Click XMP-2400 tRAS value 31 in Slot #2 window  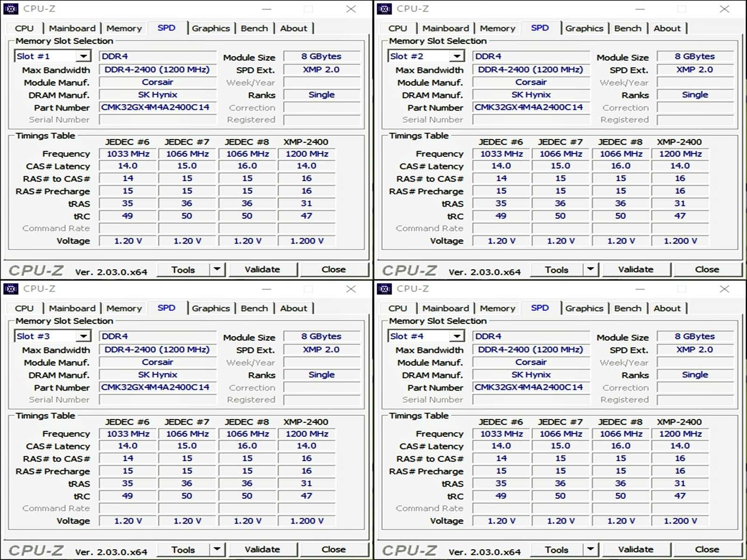click(x=680, y=203)
